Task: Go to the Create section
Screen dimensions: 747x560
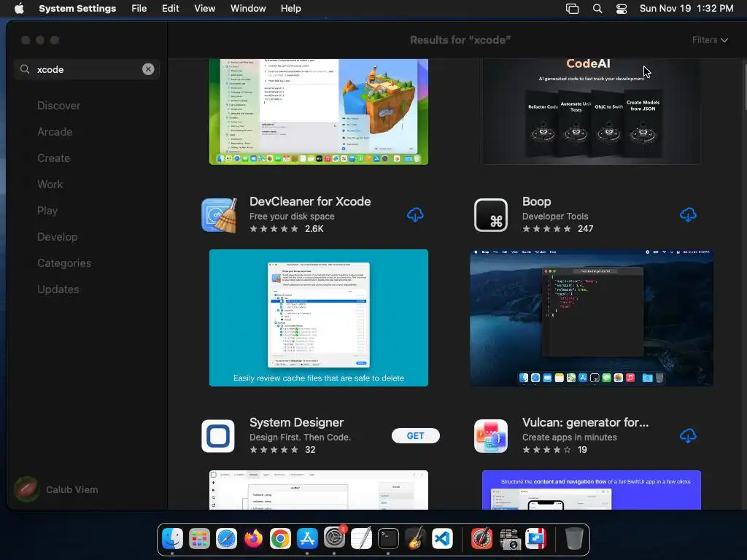Action: (53, 158)
